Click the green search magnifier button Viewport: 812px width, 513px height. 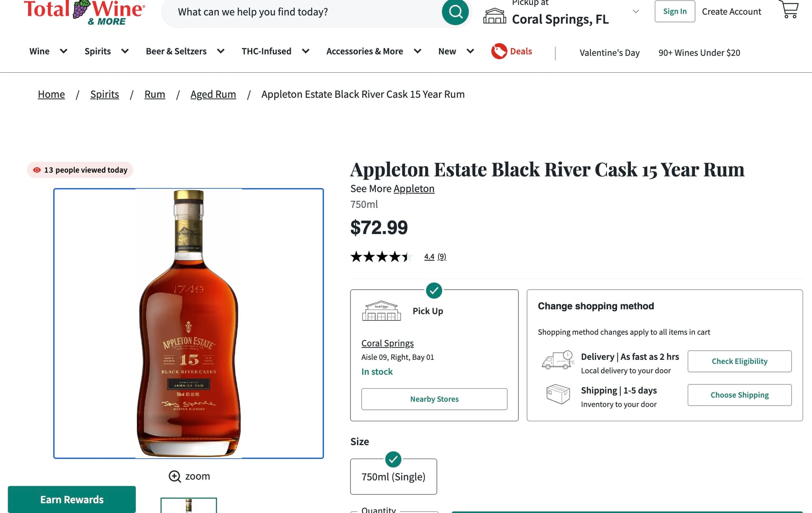[x=455, y=12]
